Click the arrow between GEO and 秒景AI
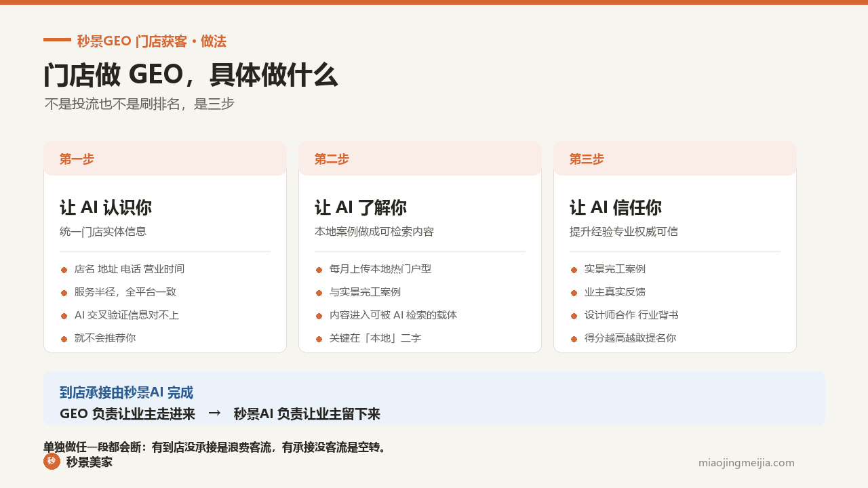 214,413
